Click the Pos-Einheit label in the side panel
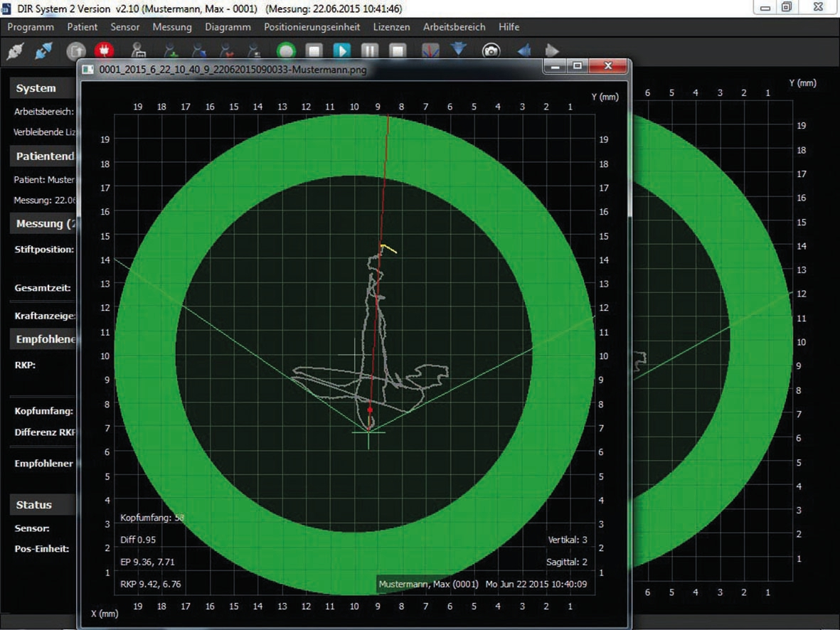 point(42,548)
